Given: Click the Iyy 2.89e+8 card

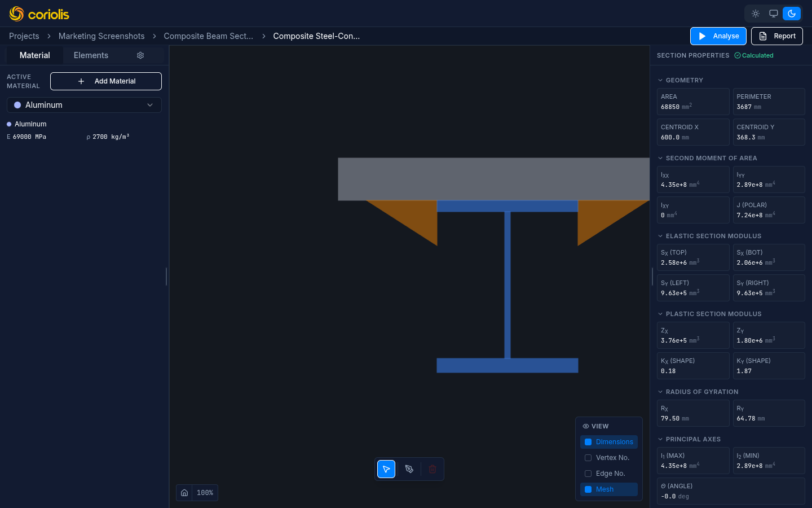Looking at the screenshot, I should (x=769, y=179).
